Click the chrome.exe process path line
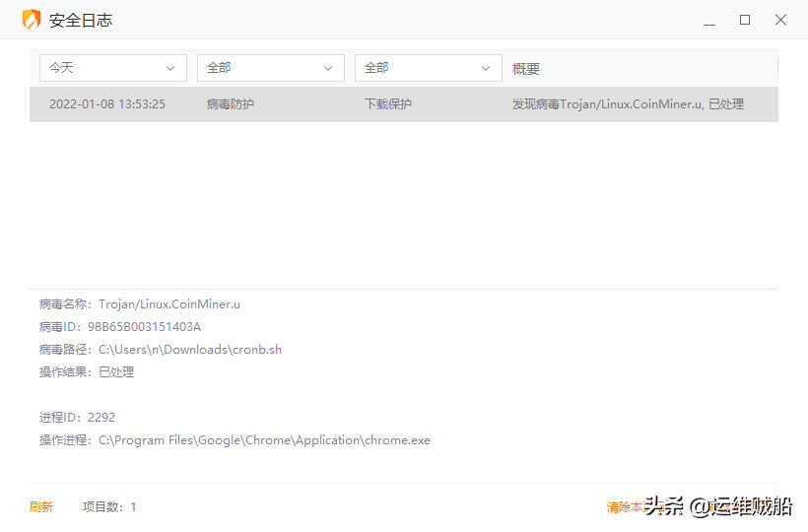 [235, 439]
